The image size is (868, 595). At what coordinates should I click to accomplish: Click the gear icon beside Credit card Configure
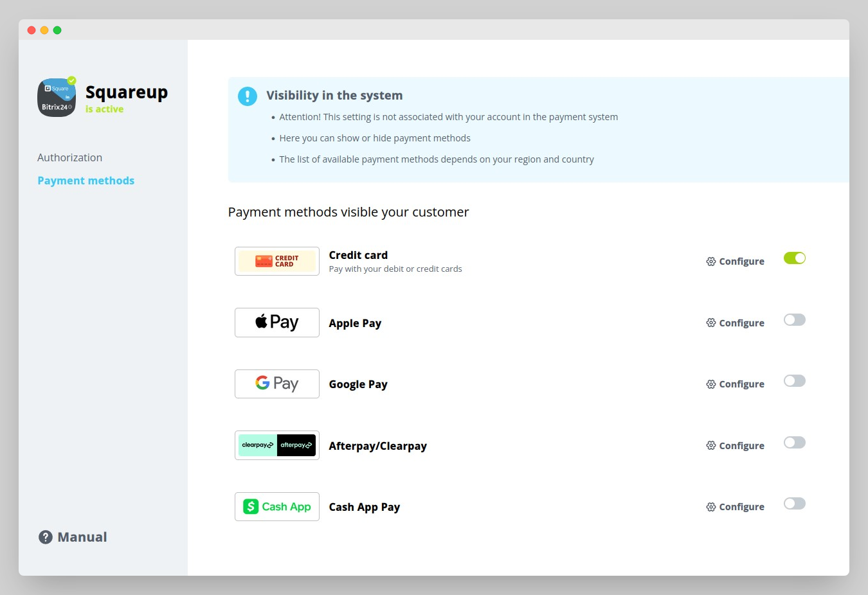pos(711,262)
